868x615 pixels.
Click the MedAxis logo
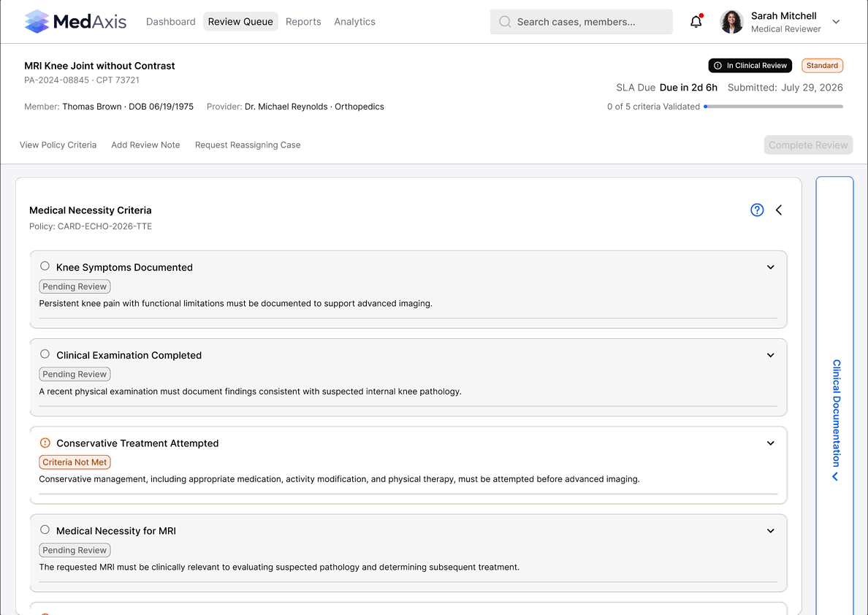(x=75, y=22)
